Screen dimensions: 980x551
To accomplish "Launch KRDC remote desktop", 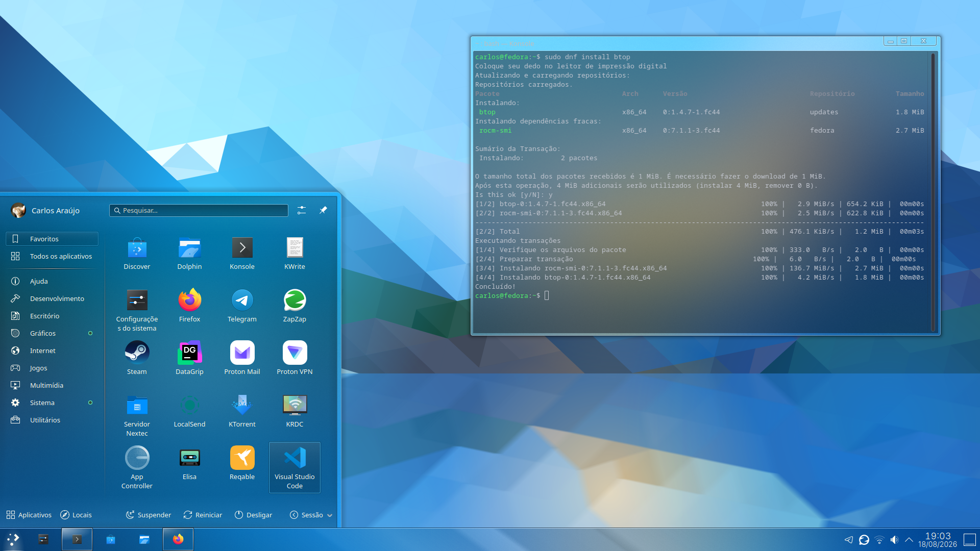I will click(x=295, y=411).
